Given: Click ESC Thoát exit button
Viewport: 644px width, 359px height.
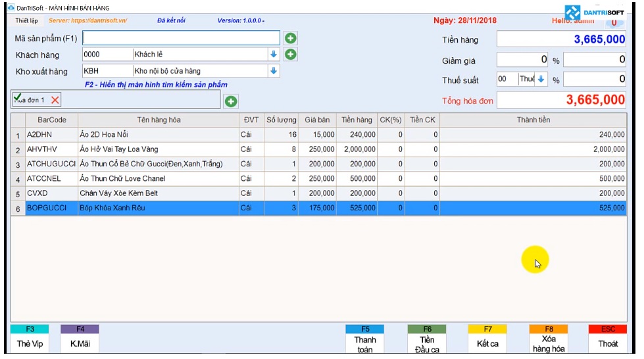Looking at the screenshot, I should click(608, 339).
